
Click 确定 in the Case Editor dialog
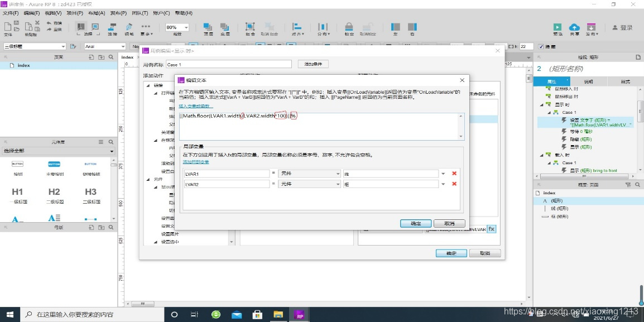pyautogui.click(x=451, y=253)
